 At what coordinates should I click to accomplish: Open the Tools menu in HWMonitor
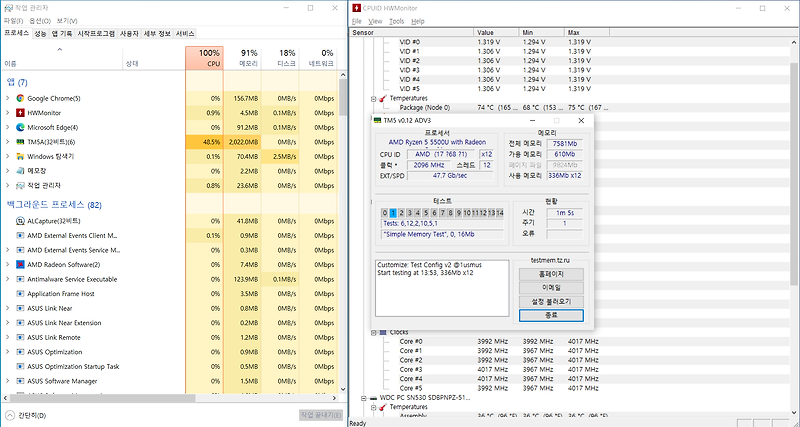tap(396, 21)
